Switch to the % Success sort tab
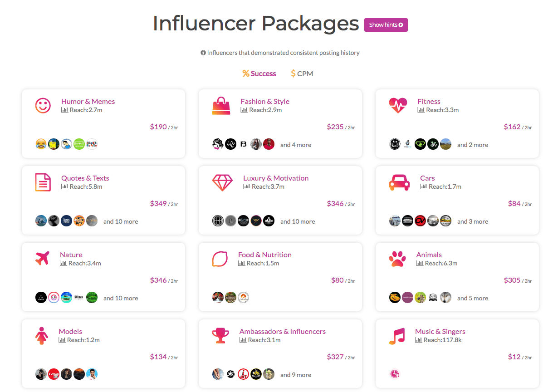 [259, 73]
